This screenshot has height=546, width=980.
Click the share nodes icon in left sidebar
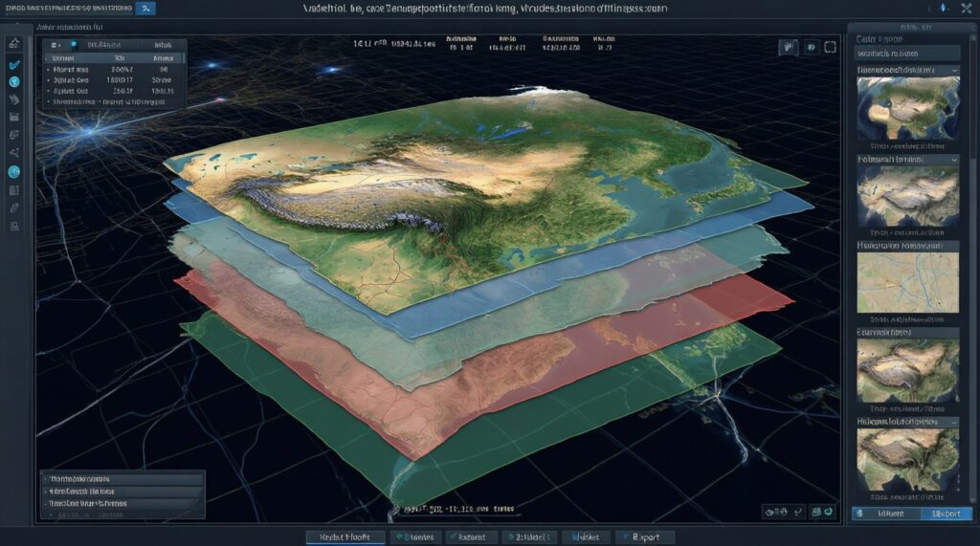coord(14,153)
